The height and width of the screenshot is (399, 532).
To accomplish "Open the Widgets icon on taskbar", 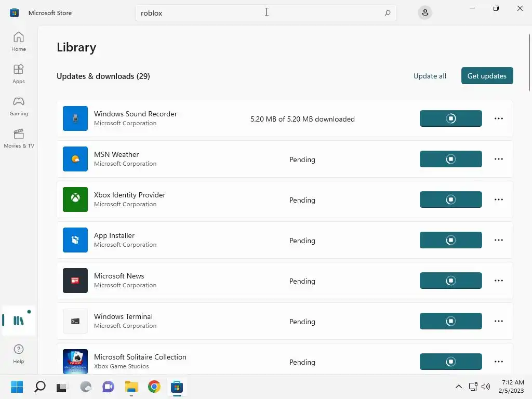I will click(86, 387).
